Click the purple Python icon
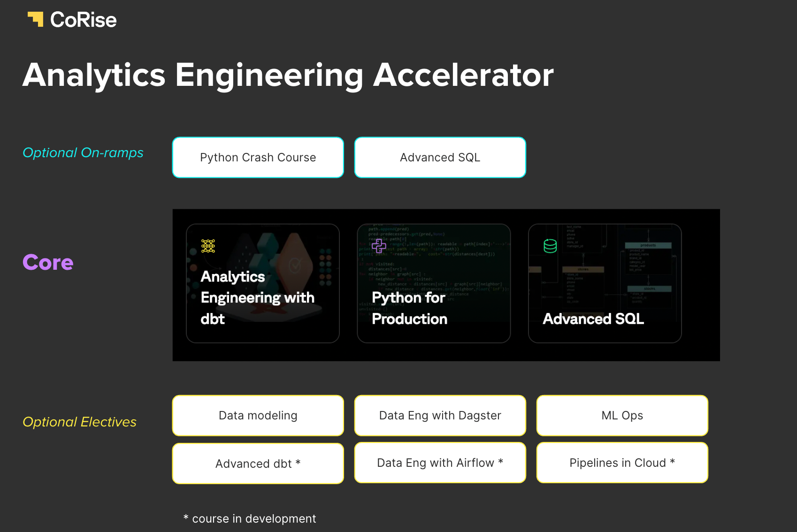The width and height of the screenshot is (797, 532). [379, 245]
